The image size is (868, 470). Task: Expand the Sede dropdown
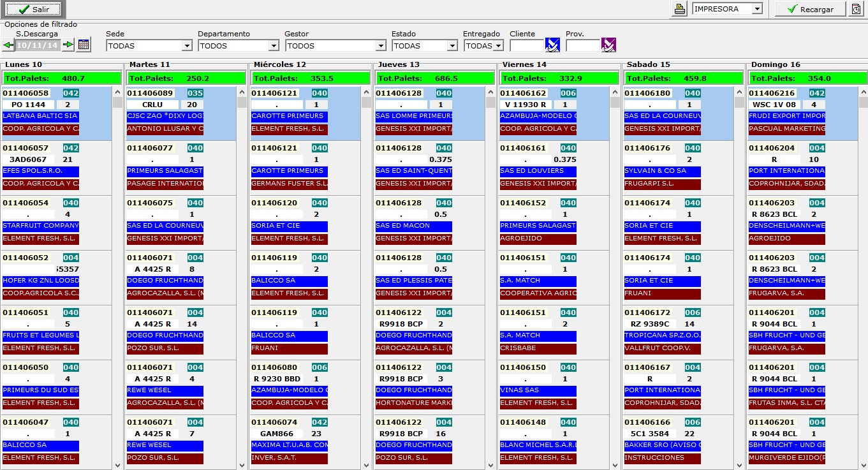tap(187, 46)
